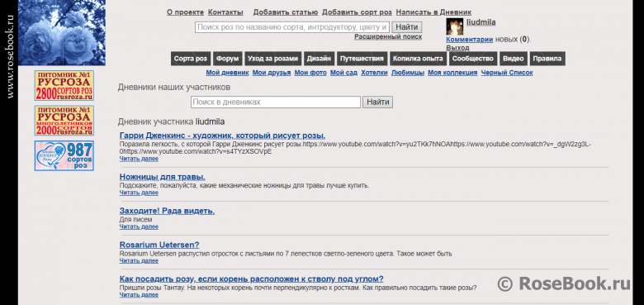This screenshot has height=305, width=644.
Task: Focus the rose search field at top
Action: click(x=292, y=27)
